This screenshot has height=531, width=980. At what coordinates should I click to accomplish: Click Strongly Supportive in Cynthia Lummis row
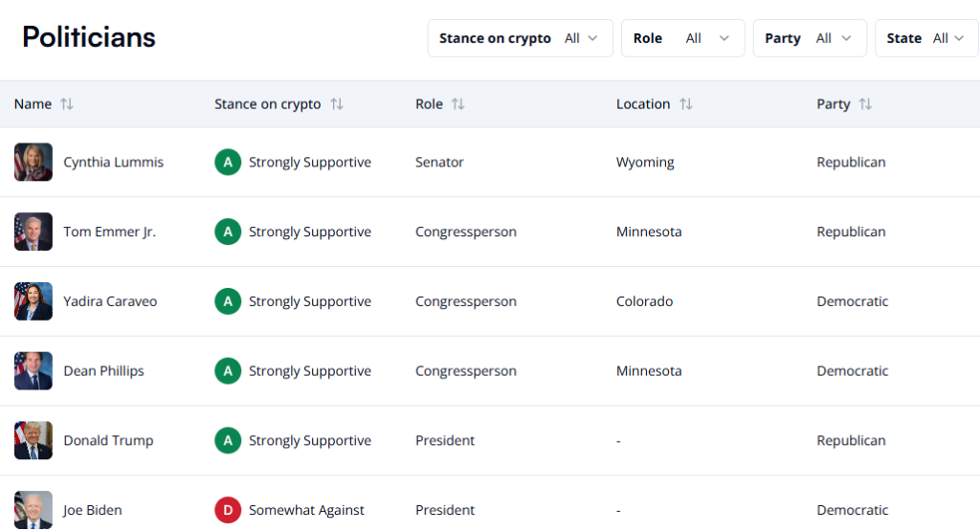pyautogui.click(x=310, y=163)
